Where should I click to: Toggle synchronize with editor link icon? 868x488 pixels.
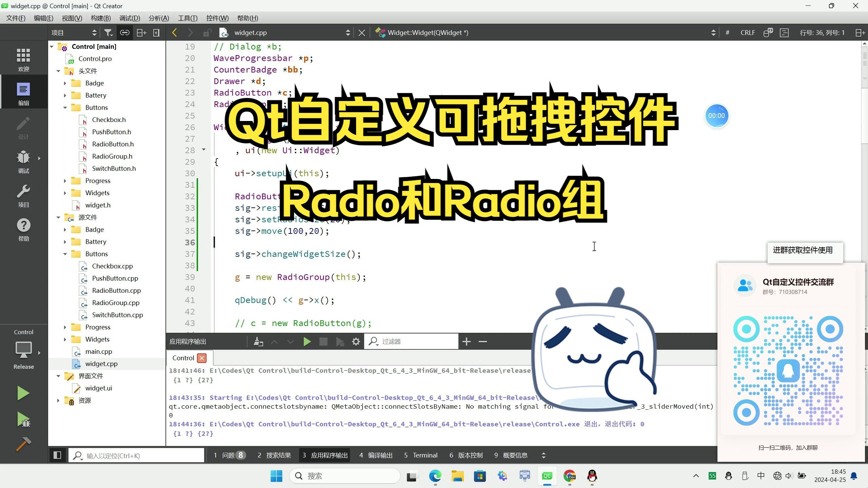point(124,33)
